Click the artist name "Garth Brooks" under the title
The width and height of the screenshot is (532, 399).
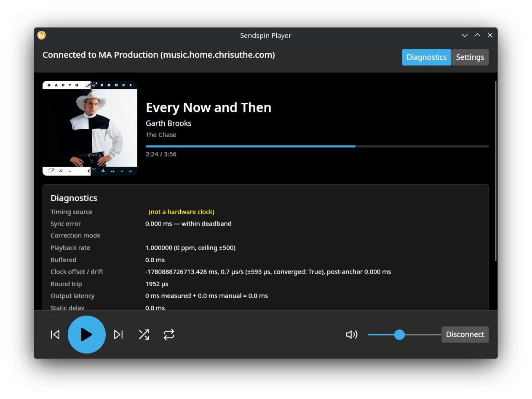click(168, 123)
